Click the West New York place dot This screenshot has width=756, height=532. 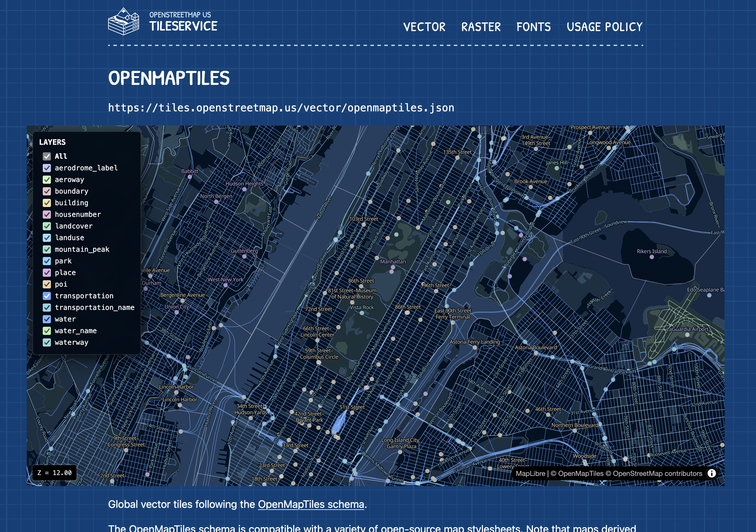(x=226, y=285)
